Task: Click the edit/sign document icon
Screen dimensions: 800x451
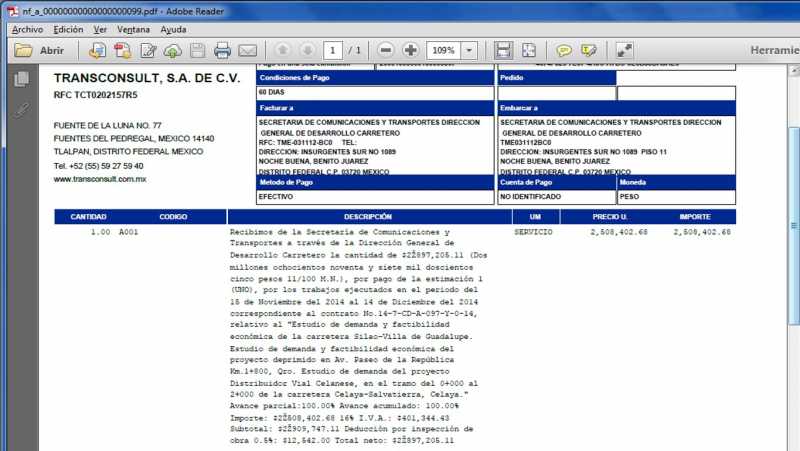Action: (x=148, y=50)
